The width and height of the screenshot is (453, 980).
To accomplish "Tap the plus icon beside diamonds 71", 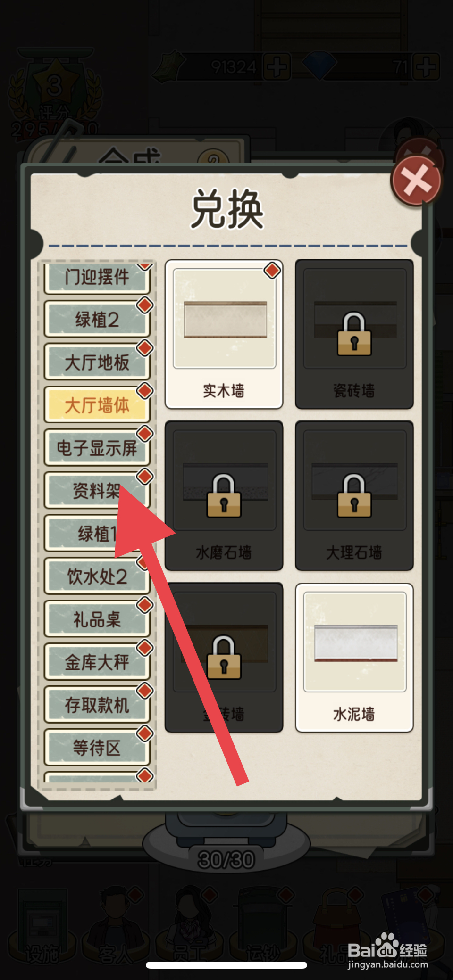I will tap(427, 66).
